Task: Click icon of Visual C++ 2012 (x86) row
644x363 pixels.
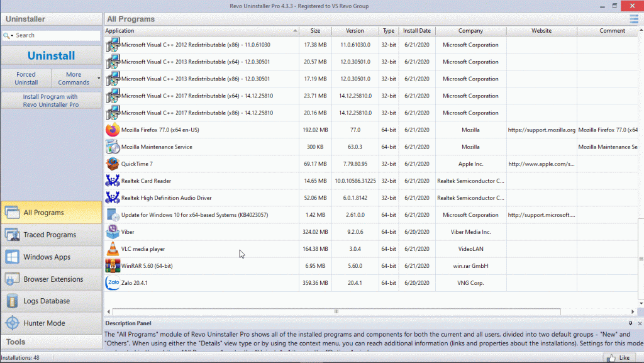Action: pos(113,45)
